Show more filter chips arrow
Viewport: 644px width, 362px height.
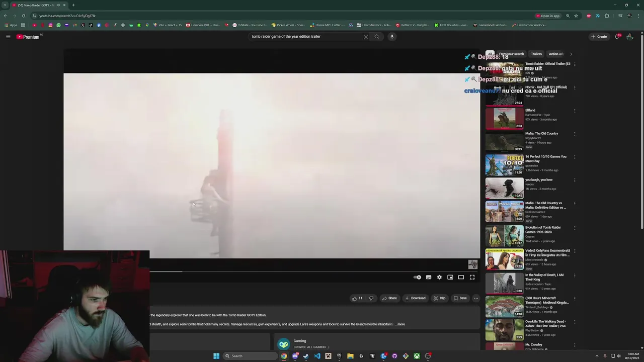click(571, 54)
